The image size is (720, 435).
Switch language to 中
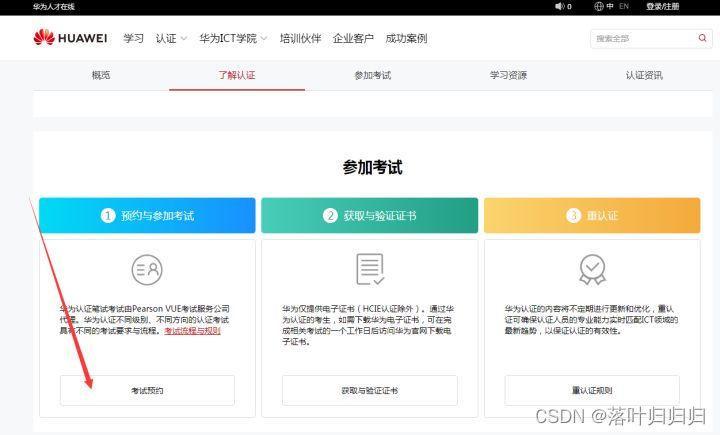610,6
